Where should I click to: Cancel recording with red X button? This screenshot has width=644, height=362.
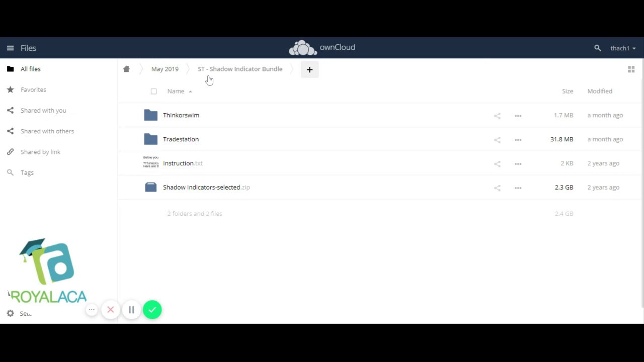coord(111,310)
